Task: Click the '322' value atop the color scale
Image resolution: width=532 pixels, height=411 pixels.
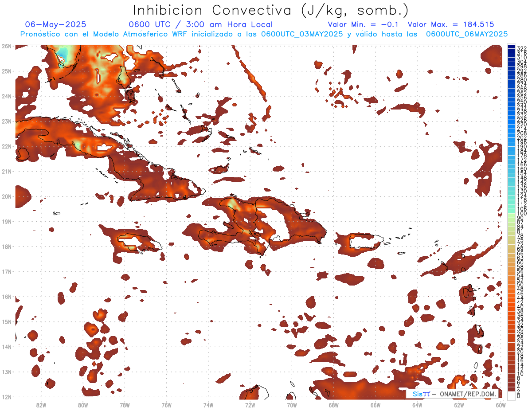Action: pos(522,48)
